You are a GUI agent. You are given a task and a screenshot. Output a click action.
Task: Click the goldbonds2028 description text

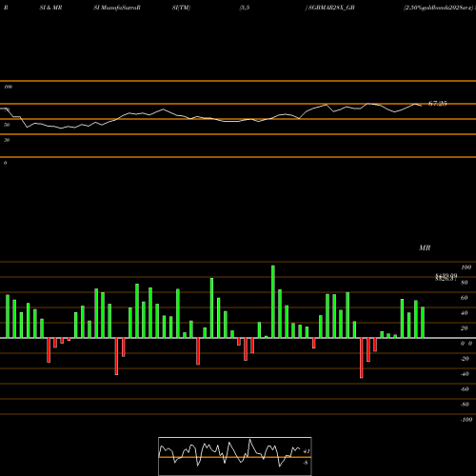[x=439, y=8]
